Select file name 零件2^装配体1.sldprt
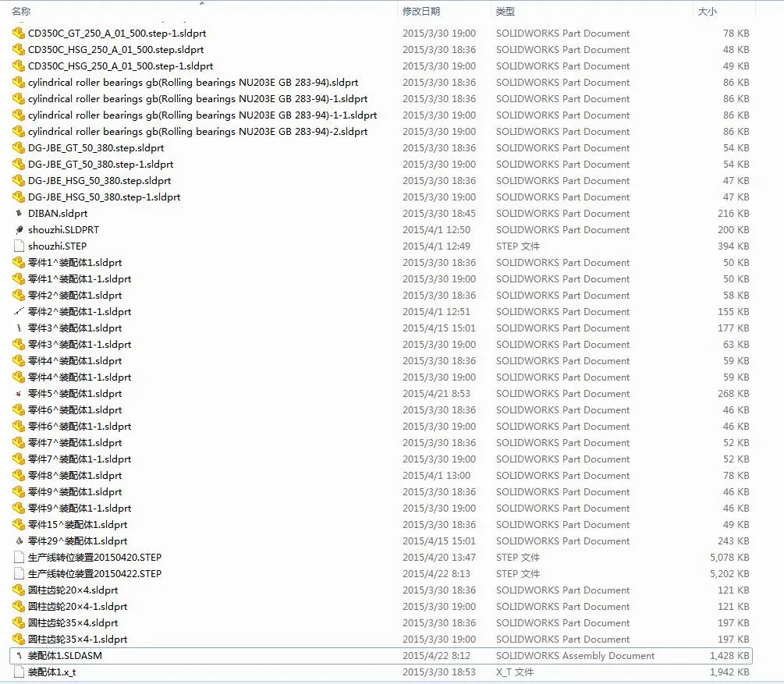Image resolution: width=784 pixels, height=684 pixels. coord(75,296)
